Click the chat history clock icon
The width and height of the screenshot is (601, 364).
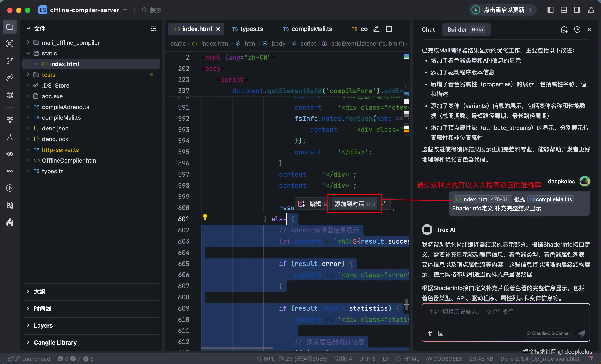point(577,29)
